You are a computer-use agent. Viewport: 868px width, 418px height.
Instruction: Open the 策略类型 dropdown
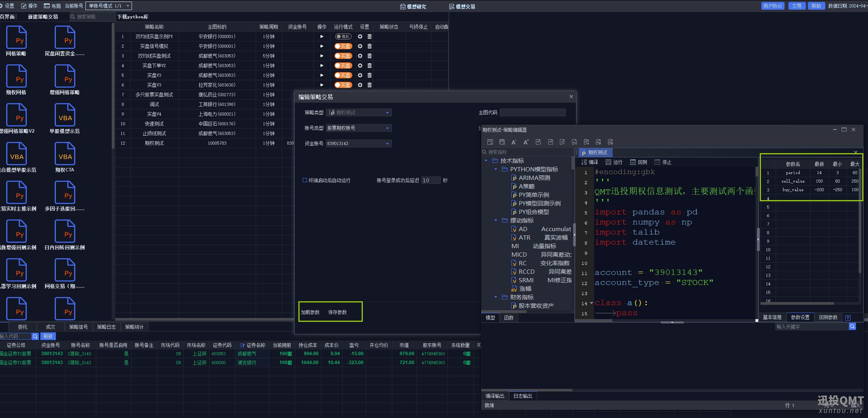[359, 112]
